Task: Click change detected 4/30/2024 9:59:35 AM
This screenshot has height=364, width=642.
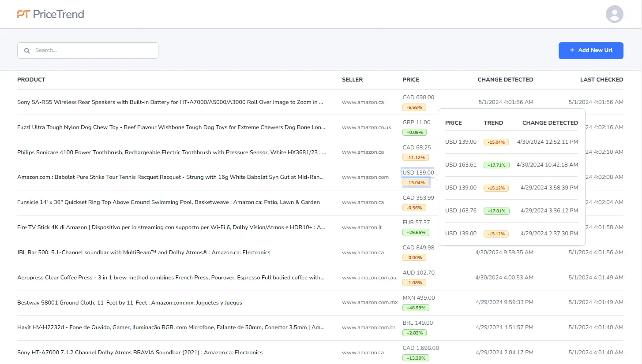Action: [504, 253]
